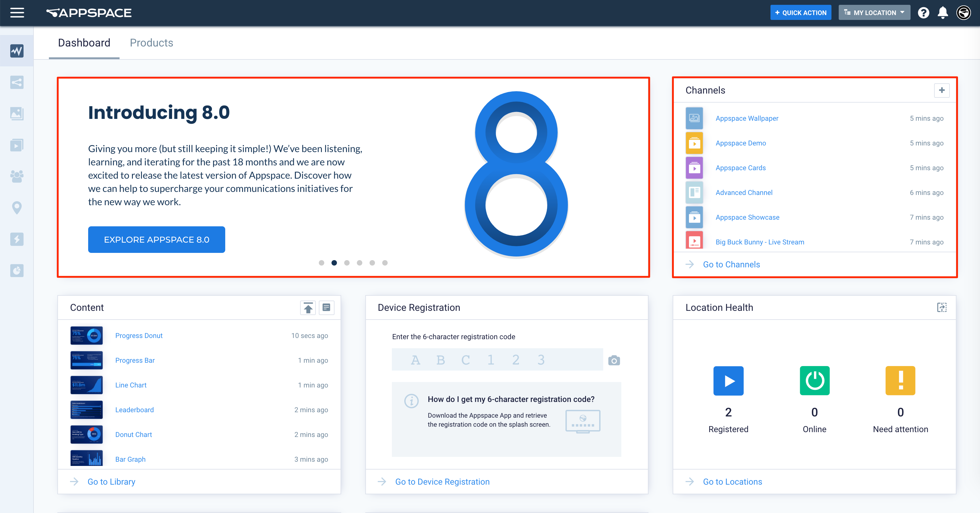Open the Progress Donut content item

pos(139,335)
